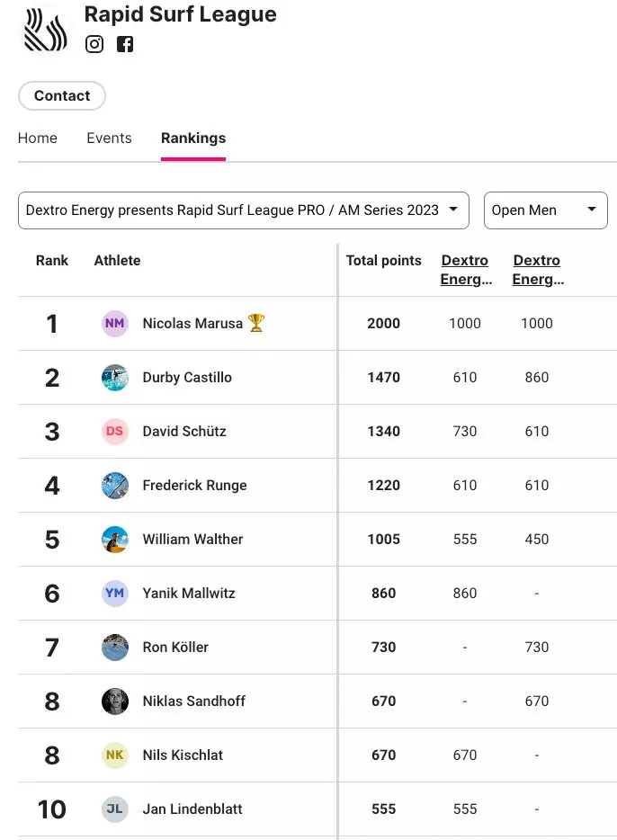
Task: Click Jan Lindenblatt's JL avatar icon
Action: [114, 809]
